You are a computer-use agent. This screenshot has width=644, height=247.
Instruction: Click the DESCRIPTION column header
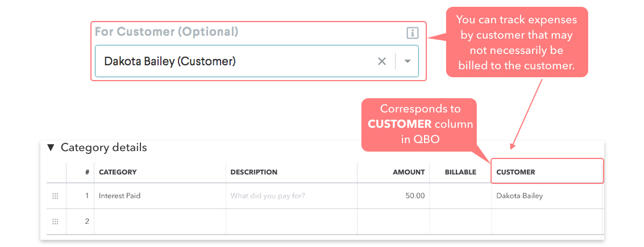tap(254, 172)
